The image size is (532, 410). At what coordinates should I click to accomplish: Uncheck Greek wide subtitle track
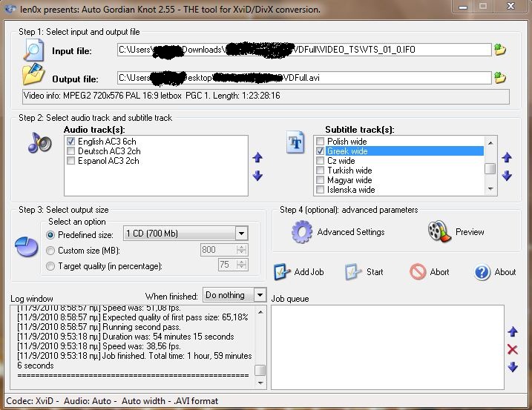point(320,151)
